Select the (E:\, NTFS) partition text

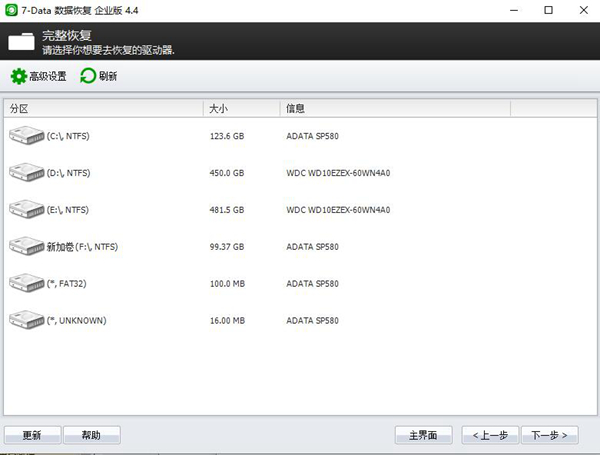pyautogui.click(x=68, y=210)
